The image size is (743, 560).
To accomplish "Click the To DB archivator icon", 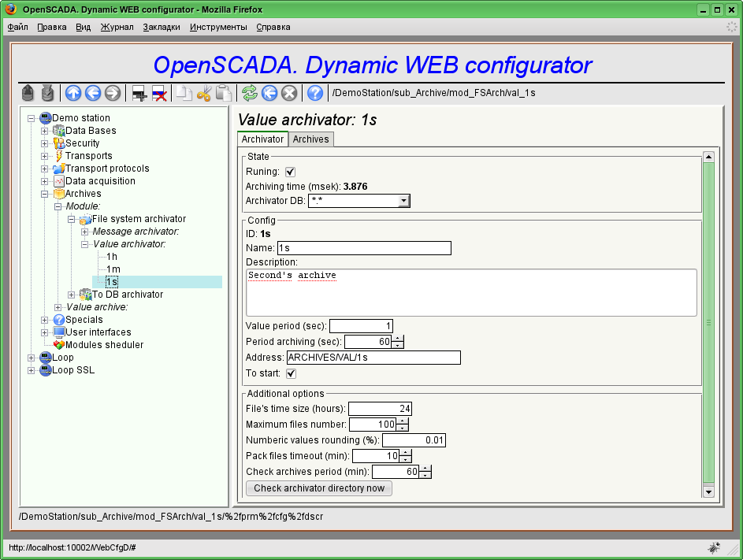I will click(85, 295).
